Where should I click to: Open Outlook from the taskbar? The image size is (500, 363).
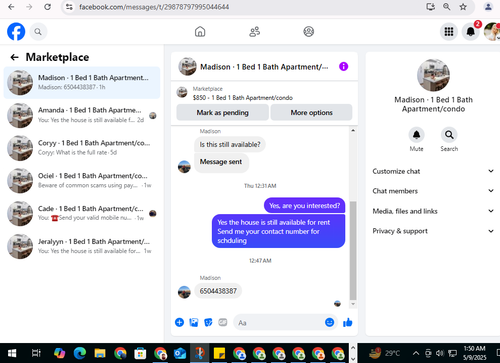pos(180,353)
